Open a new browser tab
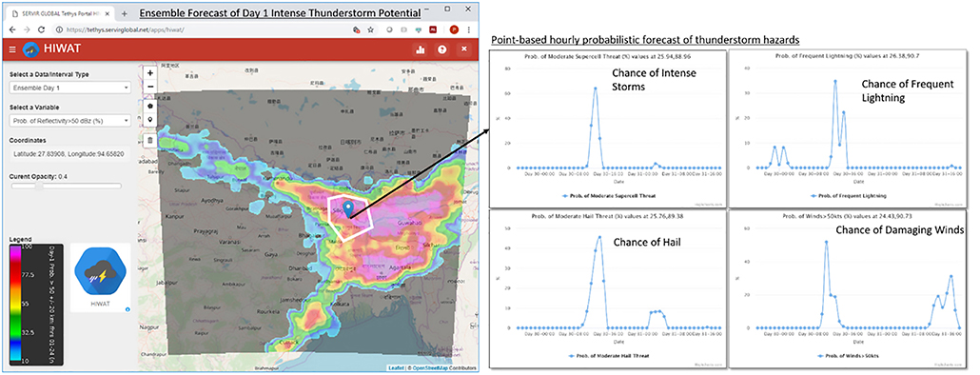The height and width of the screenshot is (375, 980). click(x=125, y=13)
